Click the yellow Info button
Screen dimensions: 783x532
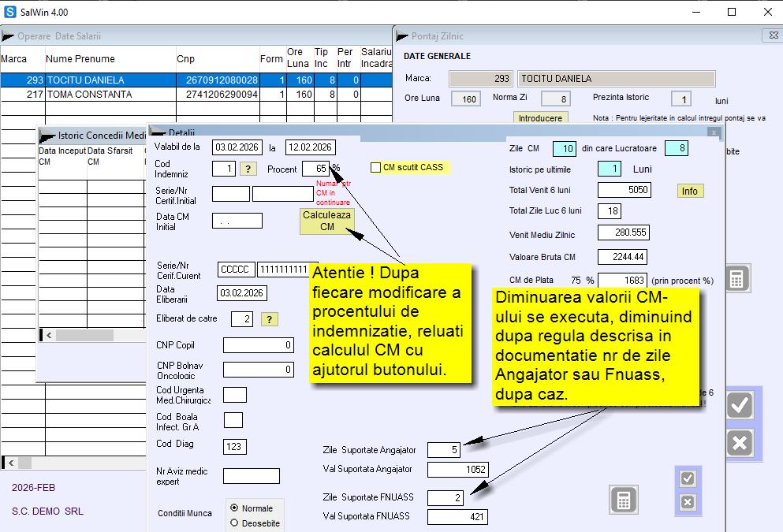pos(689,191)
